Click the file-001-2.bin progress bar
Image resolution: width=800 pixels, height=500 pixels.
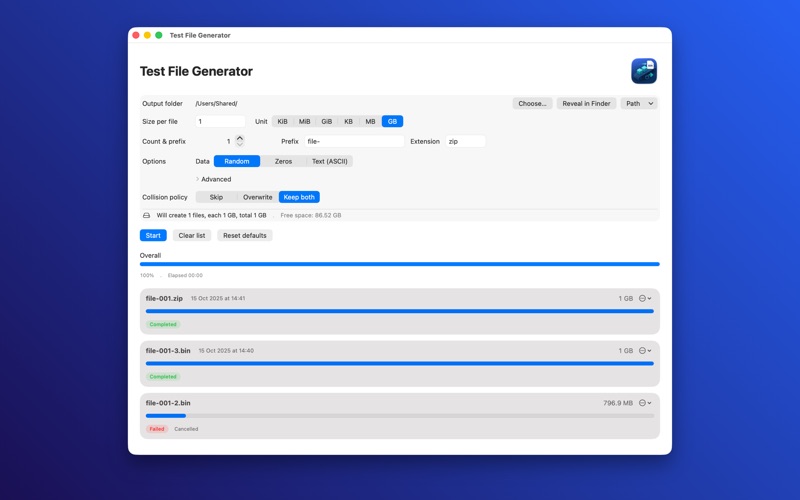tap(399, 416)
